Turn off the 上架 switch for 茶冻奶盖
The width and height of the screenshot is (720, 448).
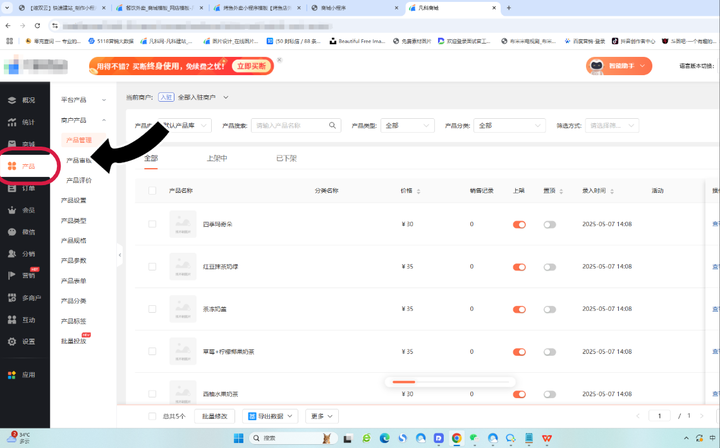(519, 309)
